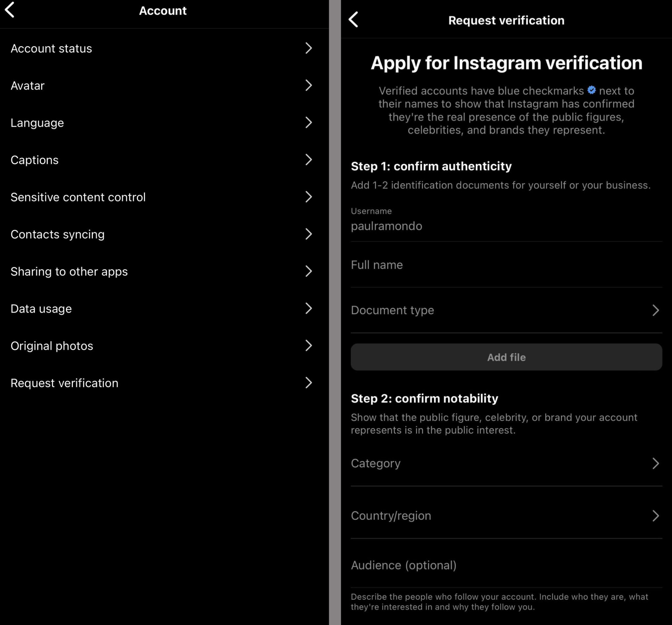The width and height of the screenshot is (672, 625).
Task: Navigate back from the Account screen
Action: pos(10,10)
